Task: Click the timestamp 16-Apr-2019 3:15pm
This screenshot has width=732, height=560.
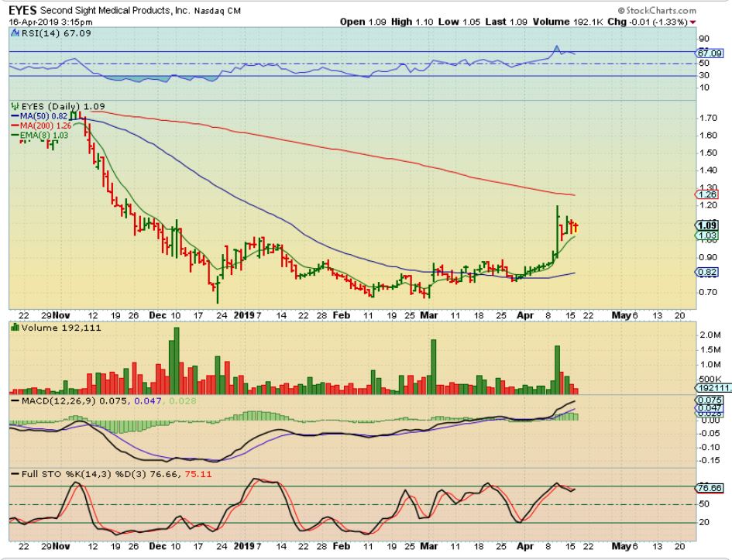Action: 50,22
